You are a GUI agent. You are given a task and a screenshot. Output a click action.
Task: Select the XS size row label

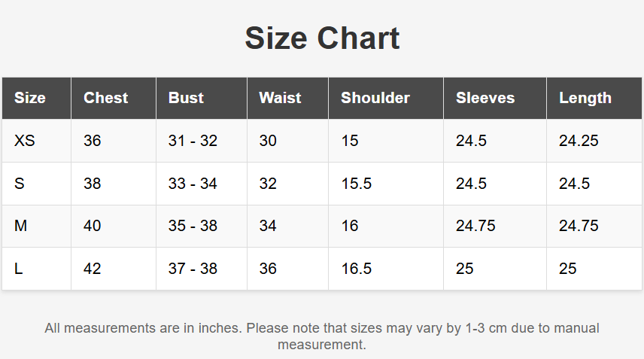25,141
